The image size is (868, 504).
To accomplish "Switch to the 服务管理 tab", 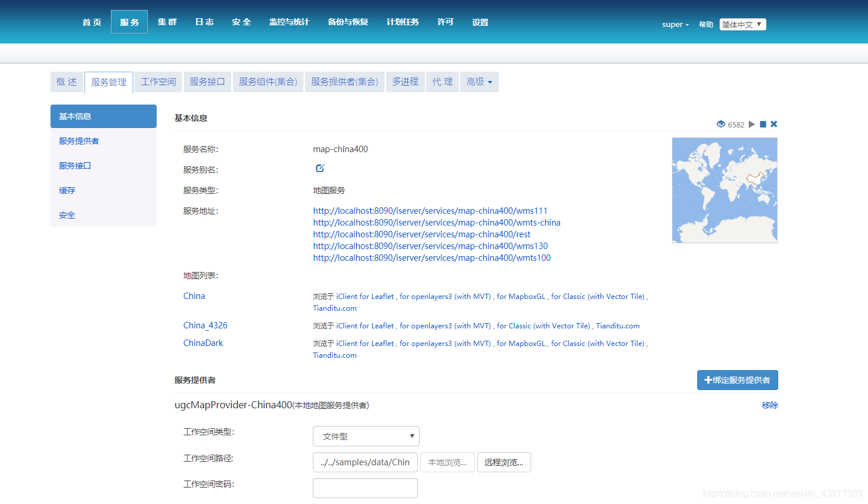I will pos(109,82).
